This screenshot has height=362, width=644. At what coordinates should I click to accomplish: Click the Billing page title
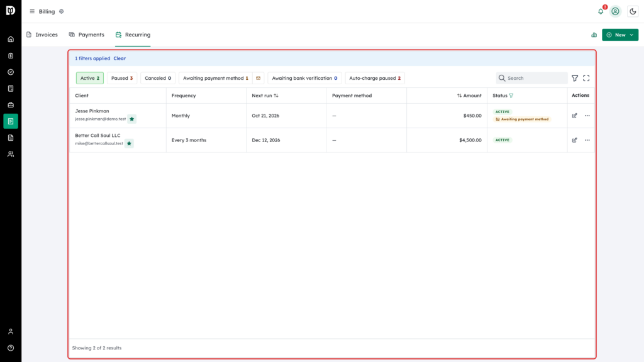47,11
